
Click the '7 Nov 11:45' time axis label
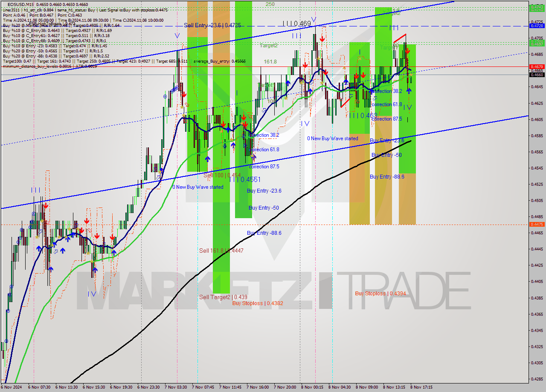coord(230,387)
